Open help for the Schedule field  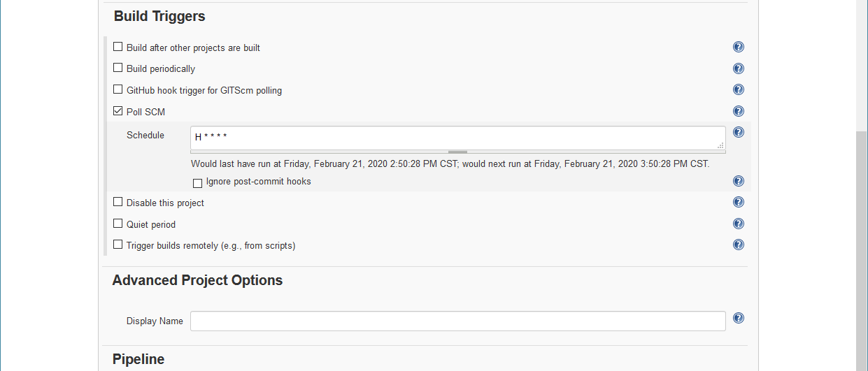[x=738, y=132]
